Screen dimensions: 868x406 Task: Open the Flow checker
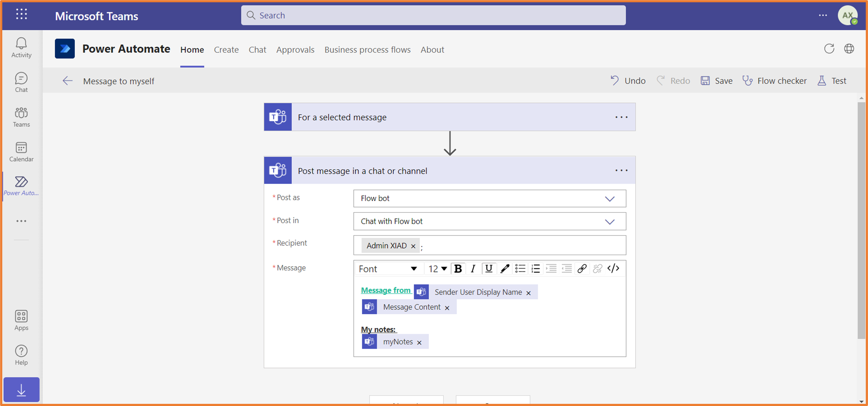774,81
